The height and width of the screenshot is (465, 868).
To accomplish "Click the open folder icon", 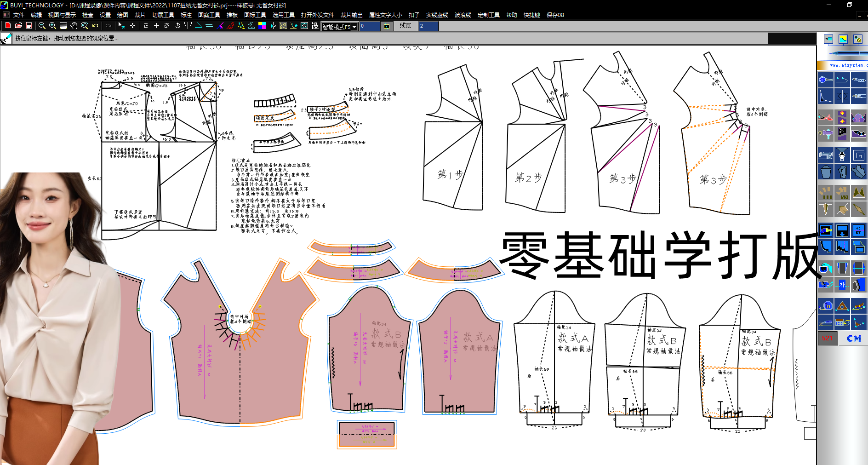I will pyautogui.click(x=18, y=26).
